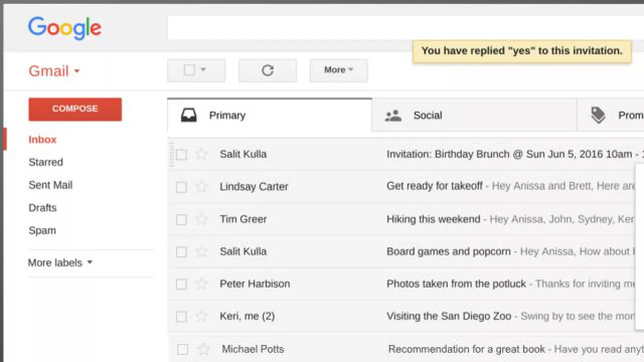Open the Gmail dropdown menu
Image resolution: width=644 pixels, height=362 pixels.
pyautogui.click(x=54, y=71)
